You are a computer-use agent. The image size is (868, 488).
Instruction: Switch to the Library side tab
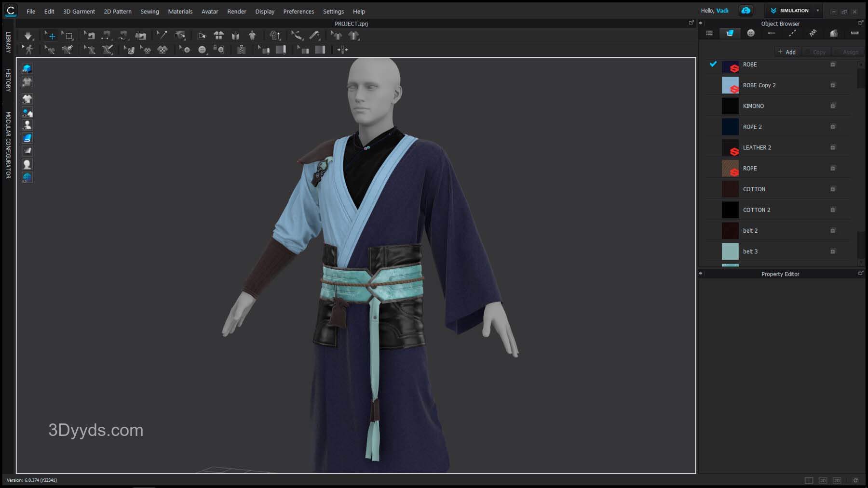point(8,42)
